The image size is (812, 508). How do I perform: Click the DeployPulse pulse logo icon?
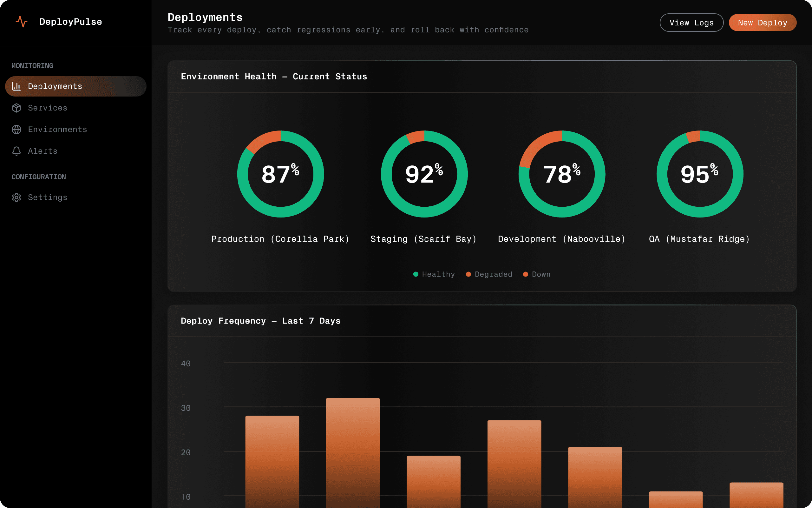(22, 22)
